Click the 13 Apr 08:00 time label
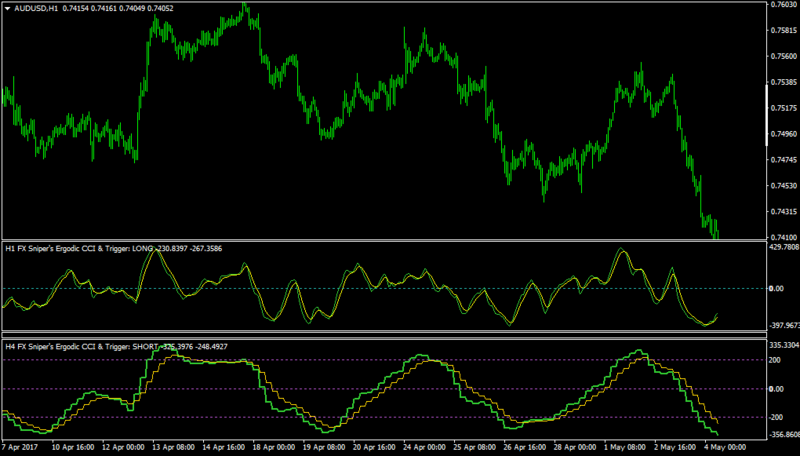 coord(173,447)
